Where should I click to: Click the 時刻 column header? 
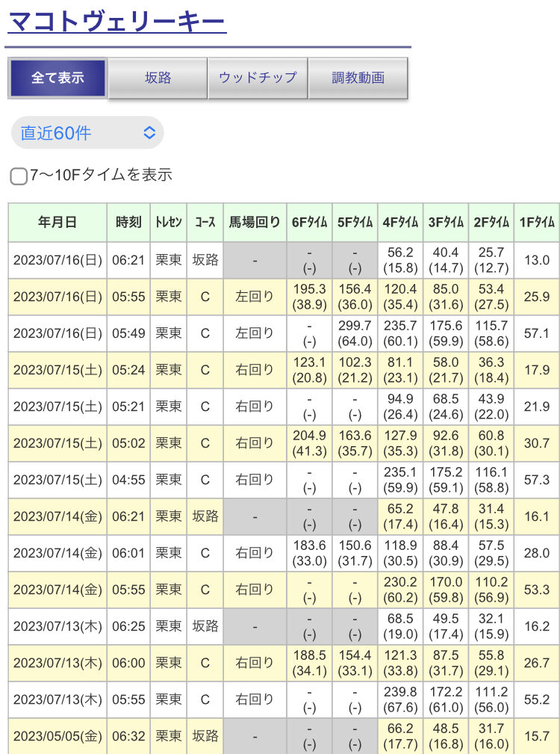[x=128, y=222]
